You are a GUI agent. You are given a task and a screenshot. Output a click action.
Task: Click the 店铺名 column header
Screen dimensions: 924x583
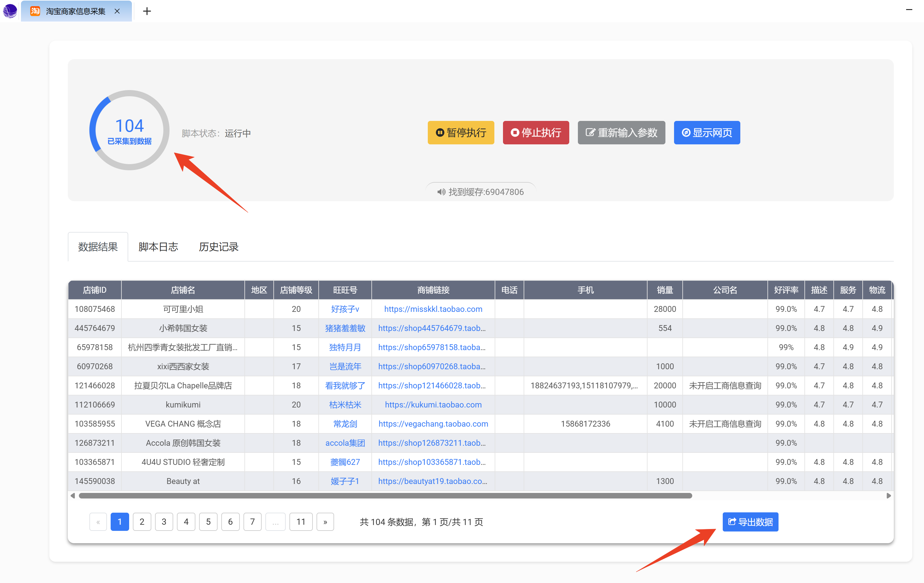coord(183,290)
